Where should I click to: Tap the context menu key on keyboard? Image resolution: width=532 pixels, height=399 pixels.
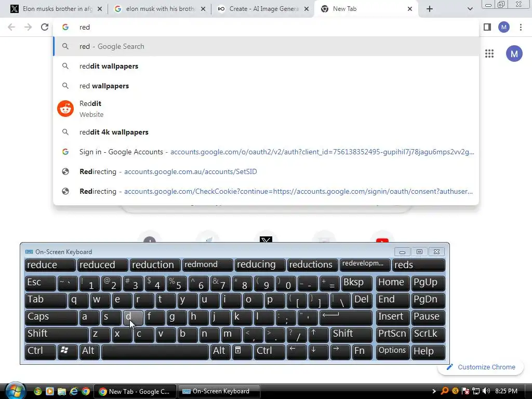[x=242, y=352]
